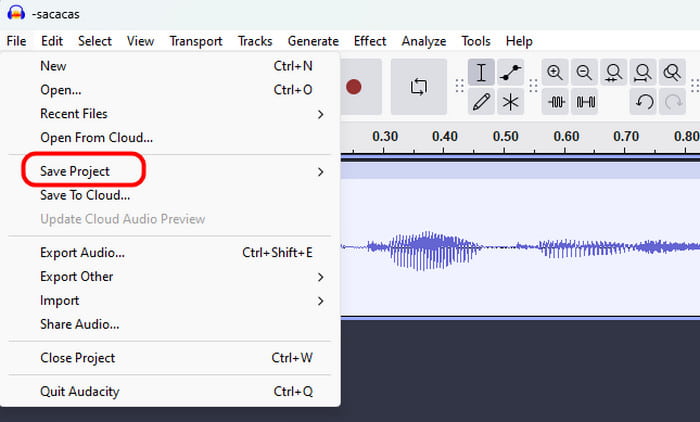This screenshot has height=422, width=700.
Task: Toggle the Loop button
Action: coord(418,87)
